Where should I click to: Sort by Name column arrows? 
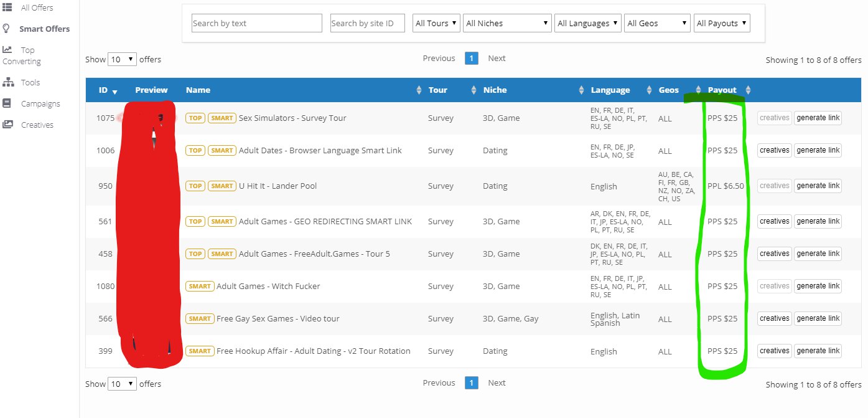(x=419, y=90)
